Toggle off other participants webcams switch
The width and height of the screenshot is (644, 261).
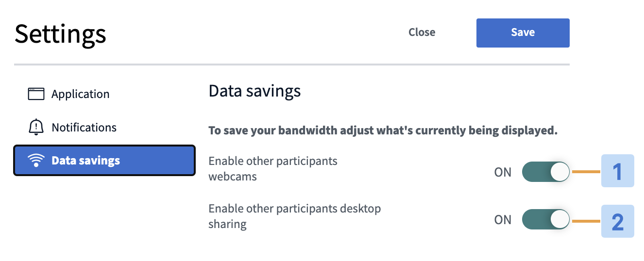[546, 172]
